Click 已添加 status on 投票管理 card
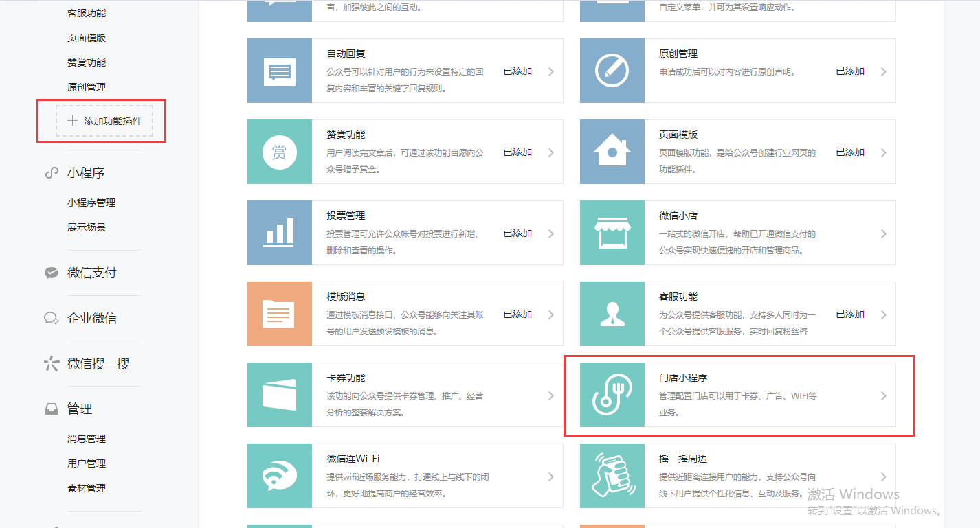Screen dimensions: 980x528 (x=517, y=233)
